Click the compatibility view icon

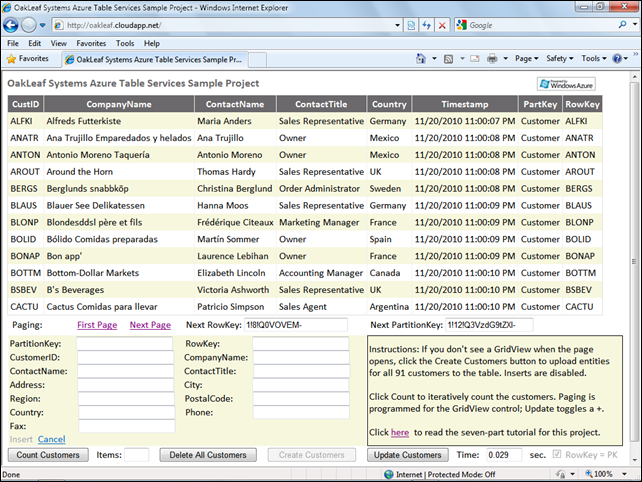point(411,25)
